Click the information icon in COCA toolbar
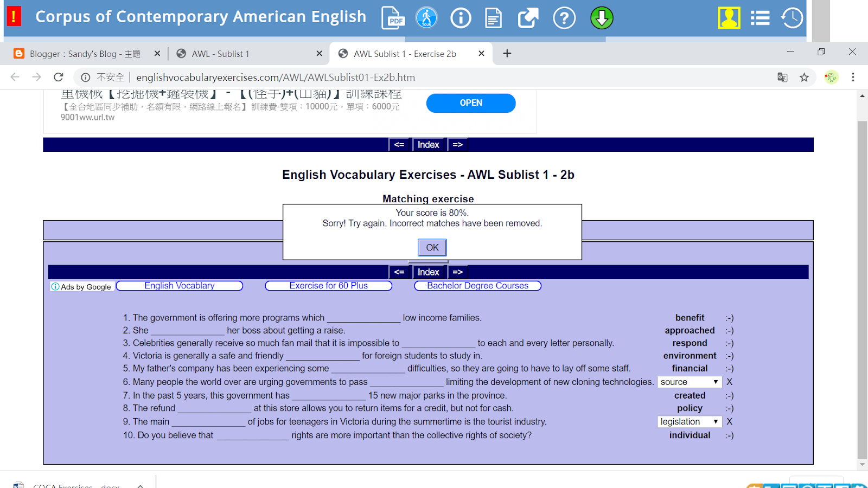This screenshot has height=488, width=868. click(461, 18)
